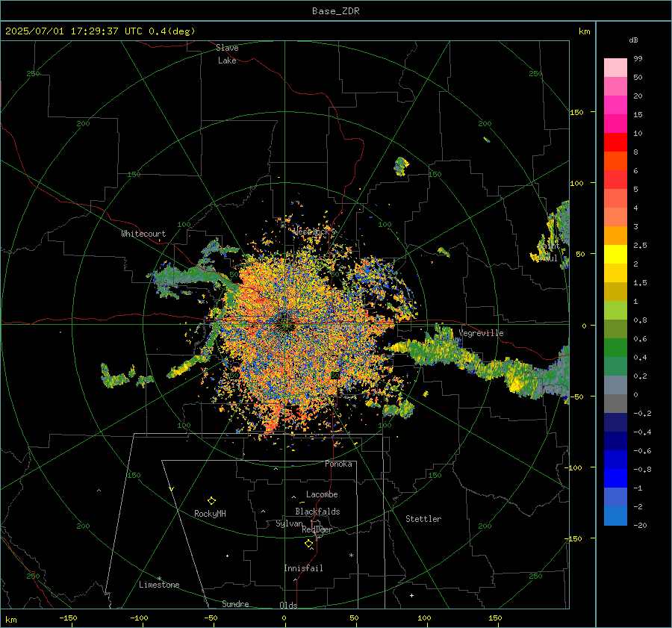Viewport: 672px width, 628px height.
Task: Select the RockyMH label
Action: (210, 514)
